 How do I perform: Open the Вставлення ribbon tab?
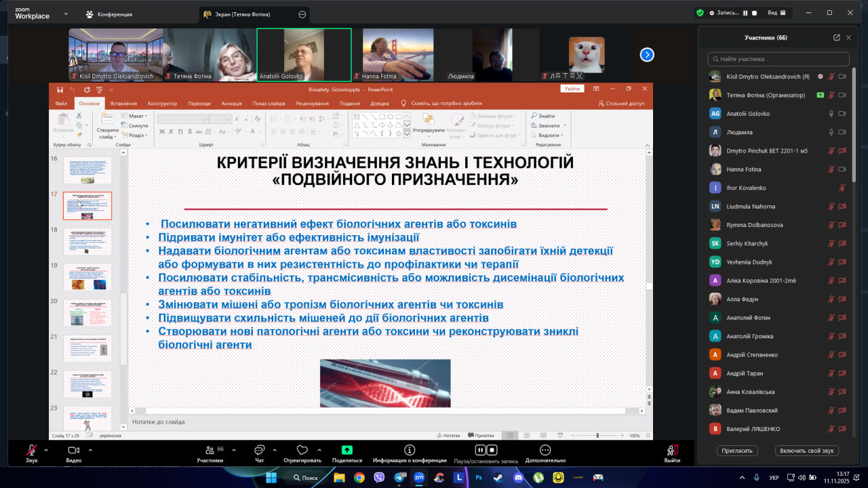(x=123, y=104)
